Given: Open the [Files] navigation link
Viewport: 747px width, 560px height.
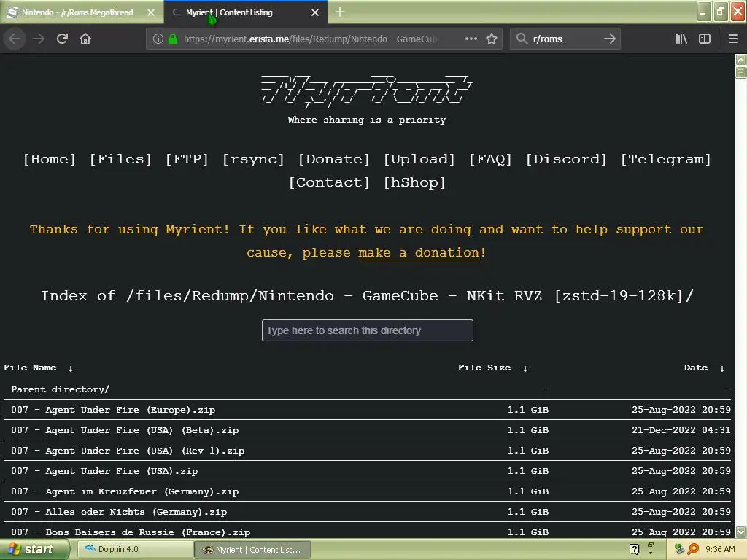Looking at the screenshot, I should click(120, 159).
